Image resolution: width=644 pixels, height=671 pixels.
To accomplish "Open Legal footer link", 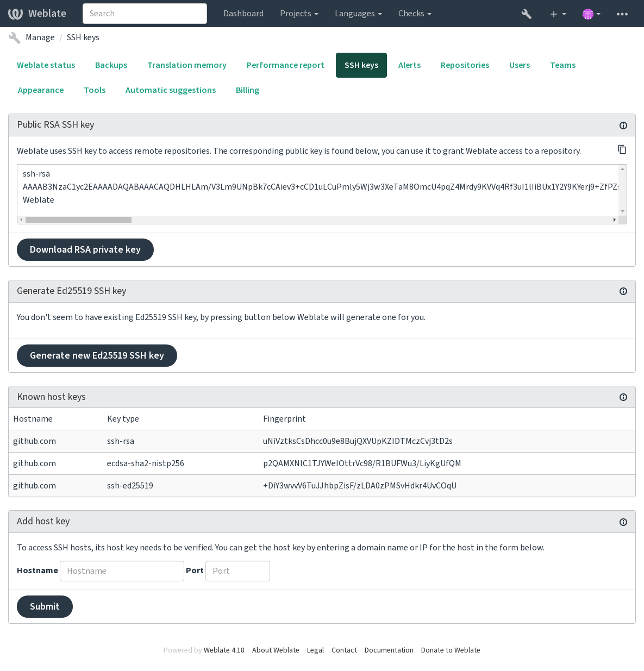I will [315, 650].
